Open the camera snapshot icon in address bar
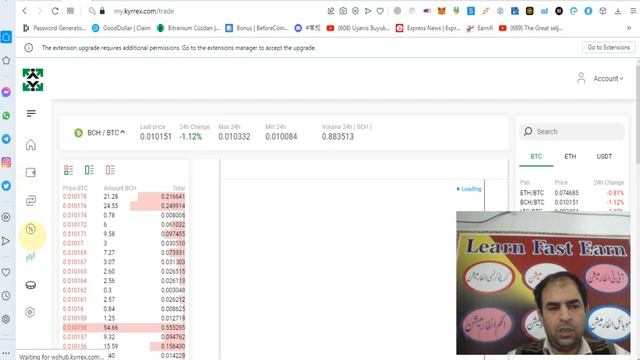The width and height of the screenshot is (640, 360). 343,11
